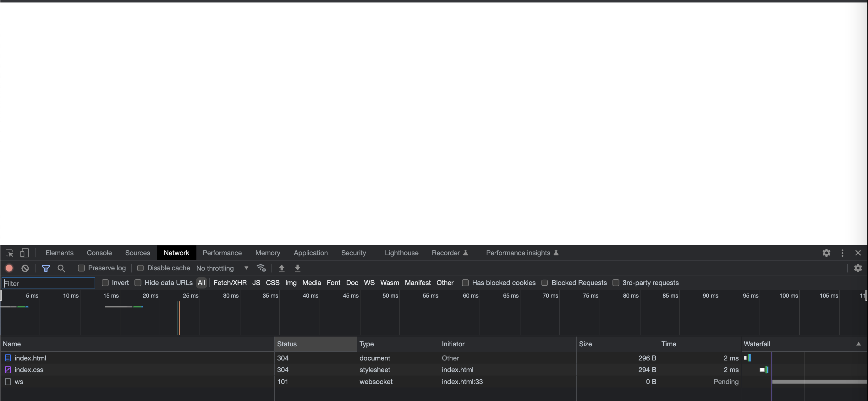Follow the index.html:33 initiator link
868x401 pixels.
(x=462, y=382)
